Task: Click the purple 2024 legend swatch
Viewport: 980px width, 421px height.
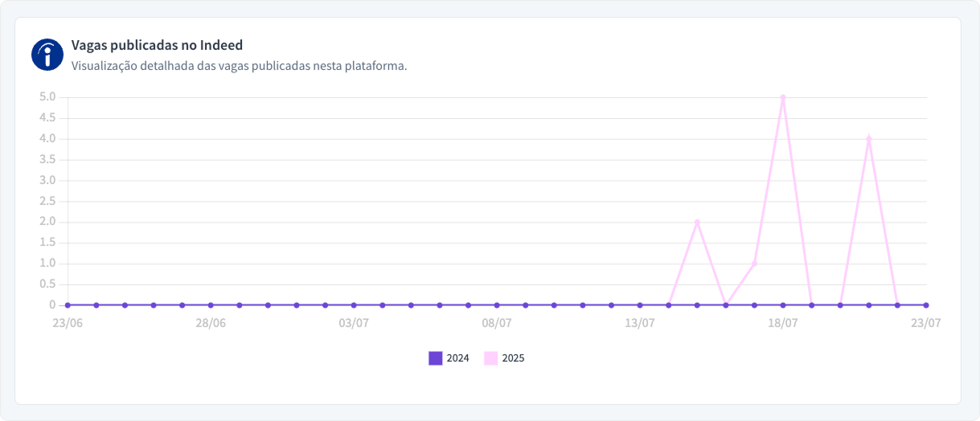Action: click(436, 358)
